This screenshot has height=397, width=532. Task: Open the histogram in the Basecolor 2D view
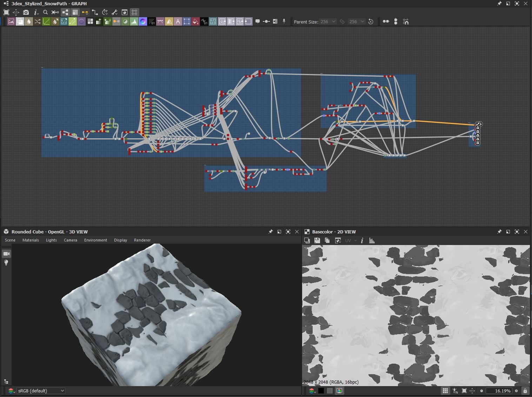click(x=372, y=241)
